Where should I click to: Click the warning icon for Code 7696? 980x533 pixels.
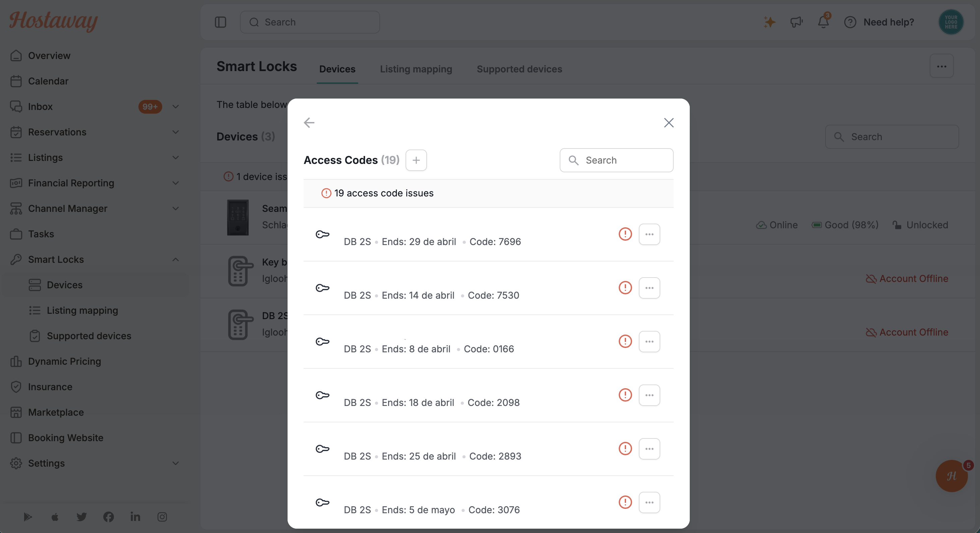coord(625,234)
